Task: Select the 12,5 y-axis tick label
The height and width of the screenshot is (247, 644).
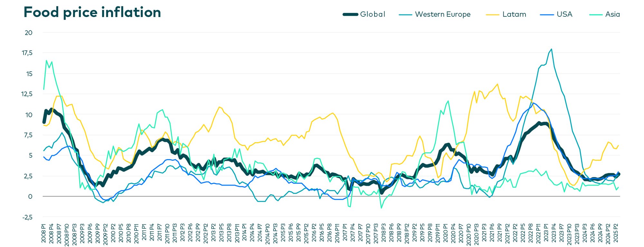Action: tap(27, 94)
